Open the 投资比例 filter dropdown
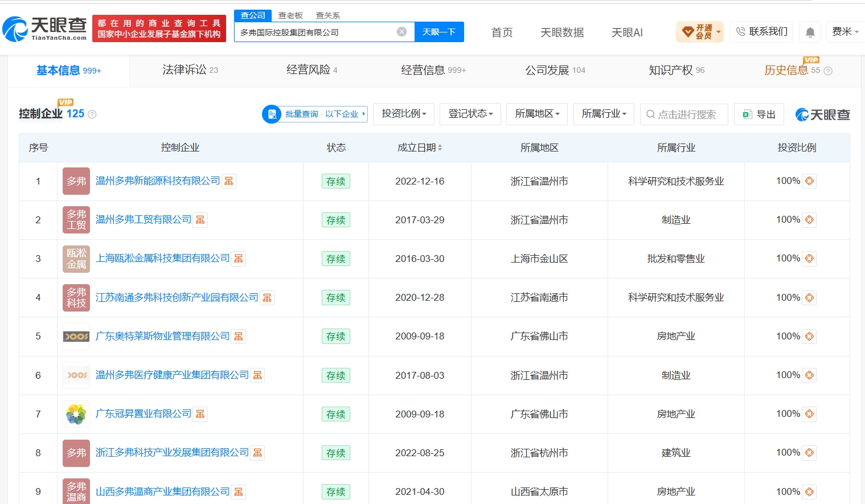This screenshot has width=865, height=504. (404, 114)
